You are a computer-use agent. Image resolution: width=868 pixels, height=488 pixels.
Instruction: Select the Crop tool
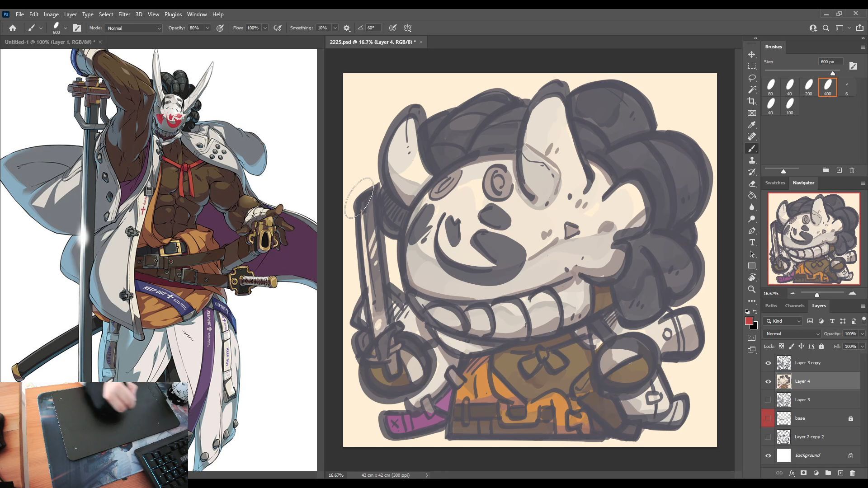click(752, 101)
